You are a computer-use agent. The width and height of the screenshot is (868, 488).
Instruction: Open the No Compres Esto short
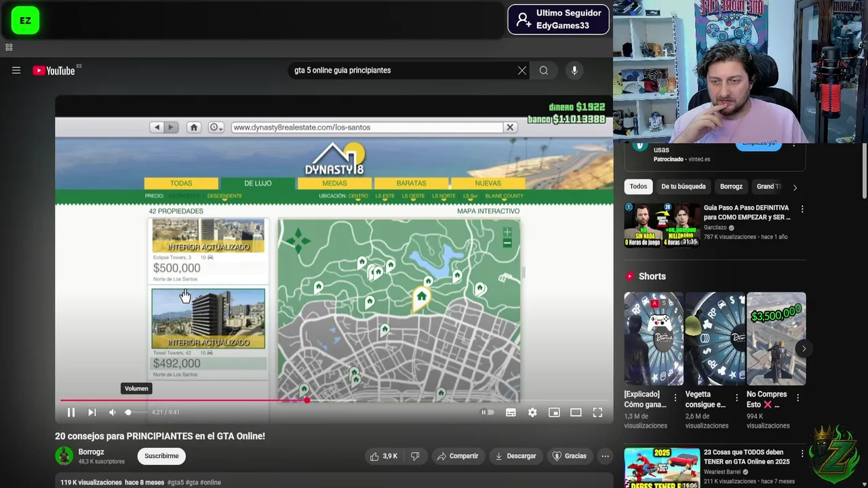(776, 339)
